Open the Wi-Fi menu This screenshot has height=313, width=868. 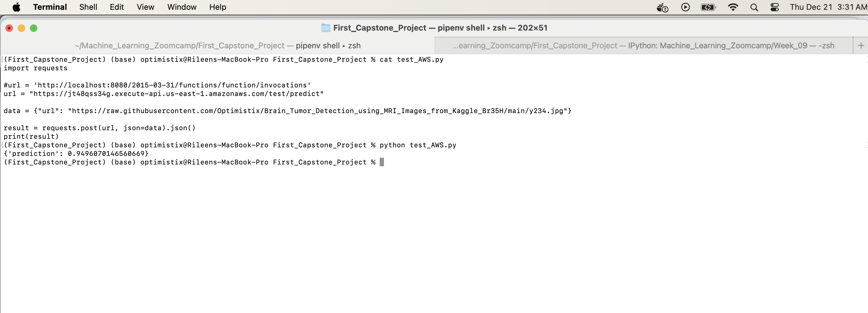coord(733,7)
